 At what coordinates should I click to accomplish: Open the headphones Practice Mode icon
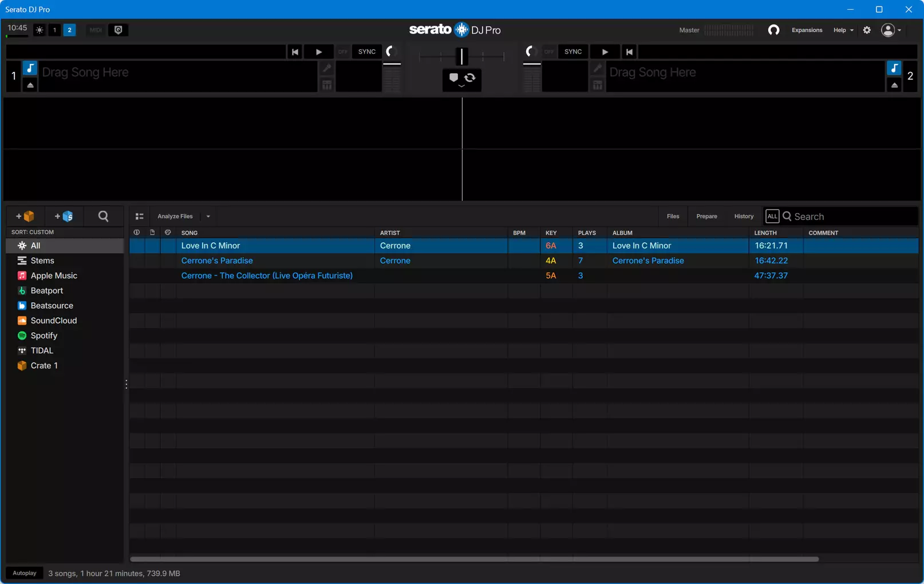tap(773, 30)
